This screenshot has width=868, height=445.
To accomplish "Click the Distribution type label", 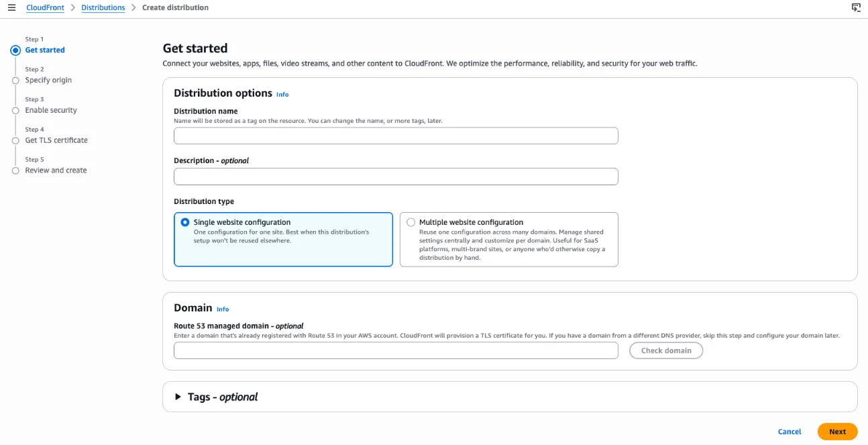I will (204, 201).
